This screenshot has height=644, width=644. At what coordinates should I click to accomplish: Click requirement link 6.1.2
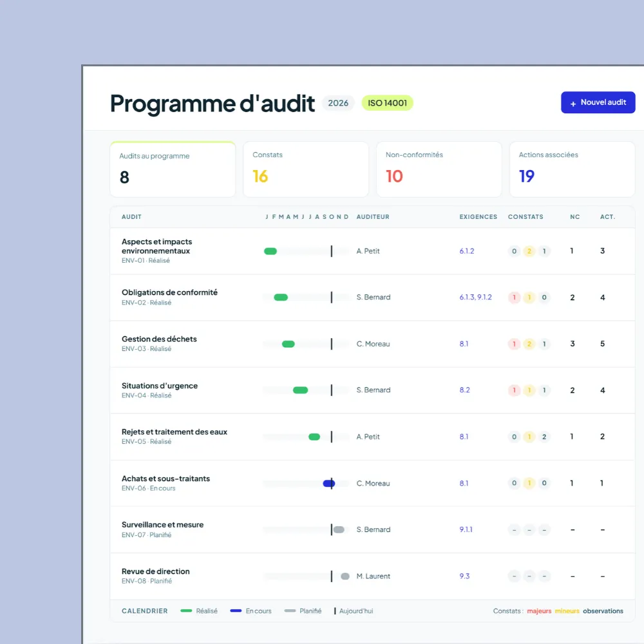click(466, 251)
